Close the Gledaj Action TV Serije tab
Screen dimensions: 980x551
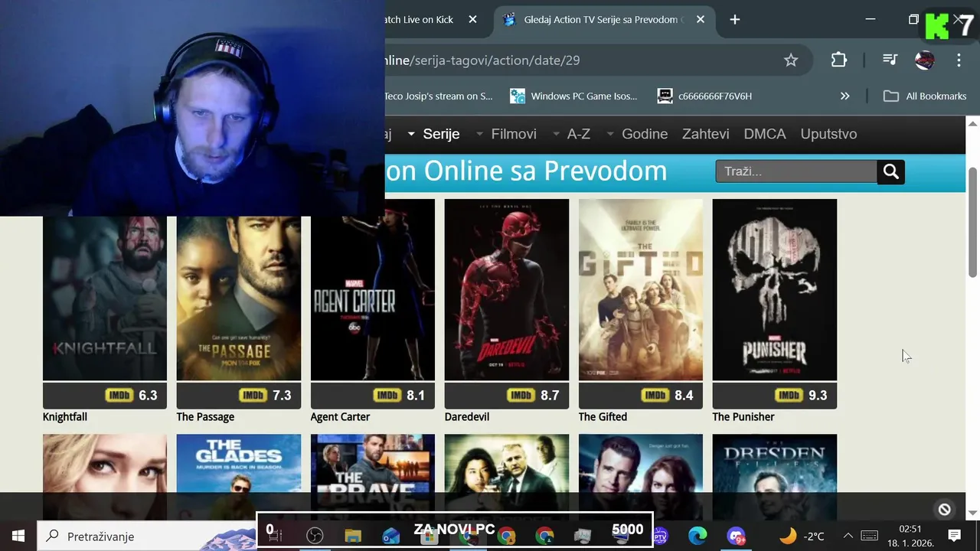click(x=701, y=20)
